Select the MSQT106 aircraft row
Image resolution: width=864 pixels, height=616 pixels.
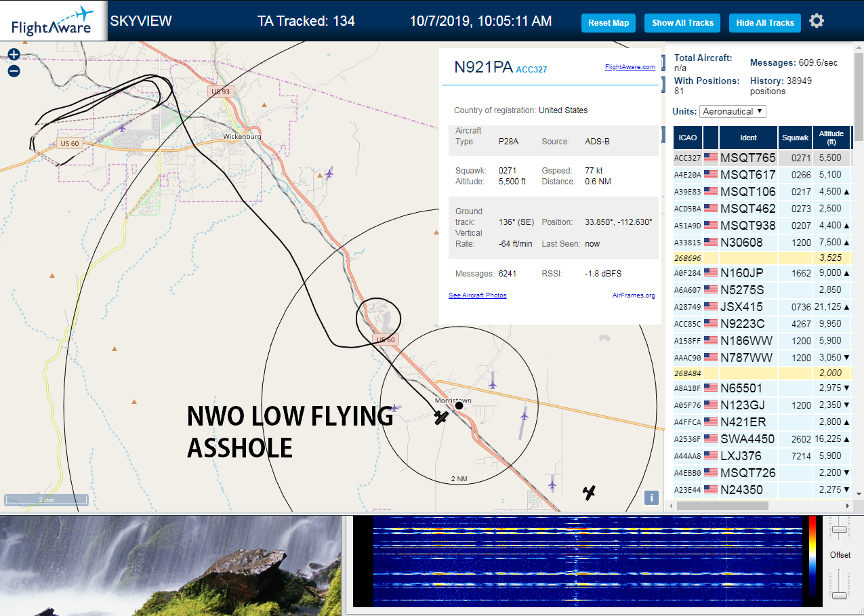click(762, 192)
